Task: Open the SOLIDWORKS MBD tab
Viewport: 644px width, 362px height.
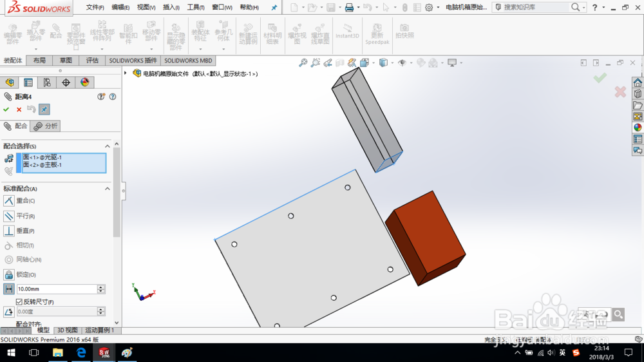Action: click(x=188, y=61)
